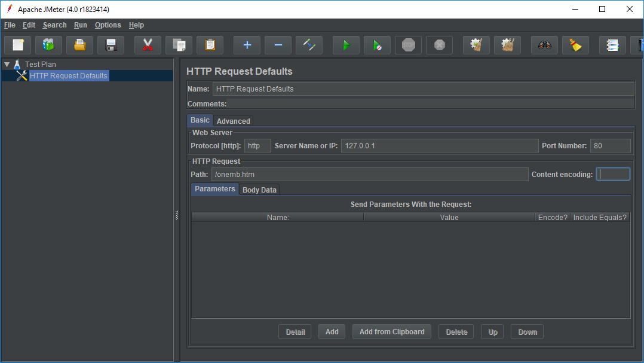The image size is (644, 363).
Task: Click the Add from Clipboard button
Action: tap(392, 332)
